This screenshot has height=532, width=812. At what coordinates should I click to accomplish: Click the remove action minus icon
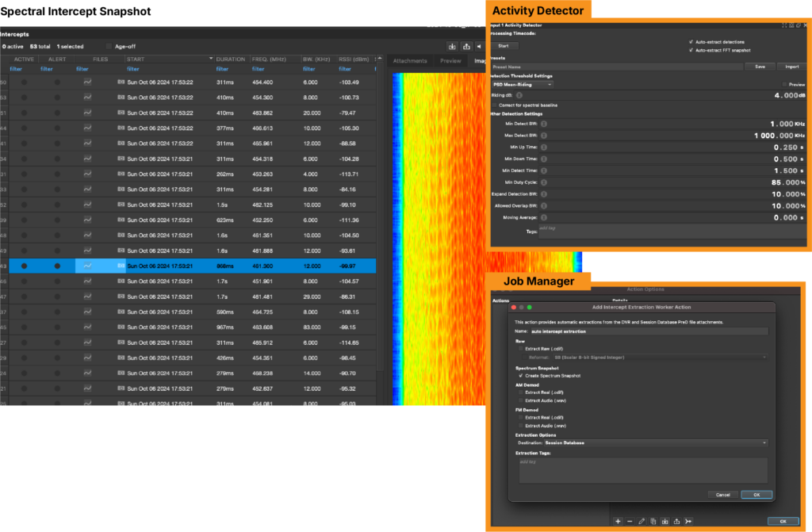point(630,521)
